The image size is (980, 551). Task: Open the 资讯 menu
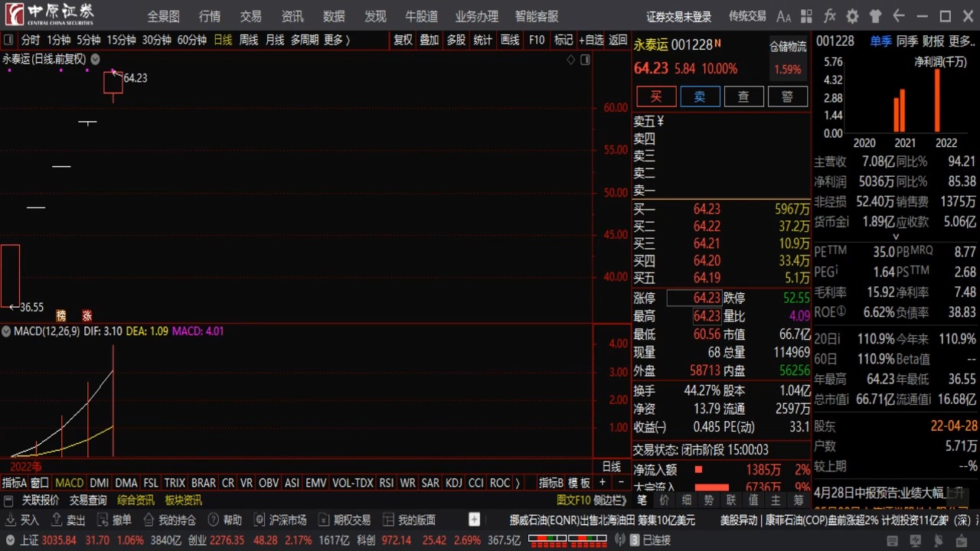(x=292, y=16)
